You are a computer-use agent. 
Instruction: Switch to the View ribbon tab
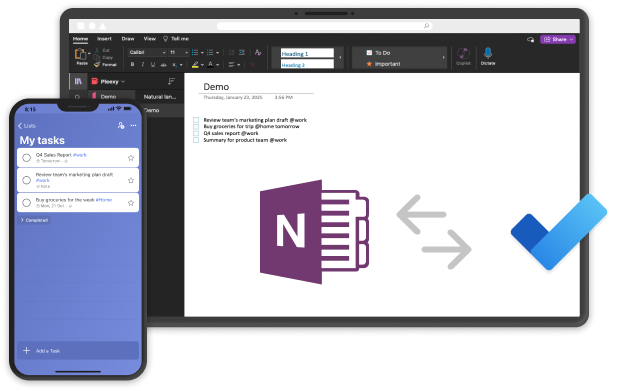tap(150, 39)
